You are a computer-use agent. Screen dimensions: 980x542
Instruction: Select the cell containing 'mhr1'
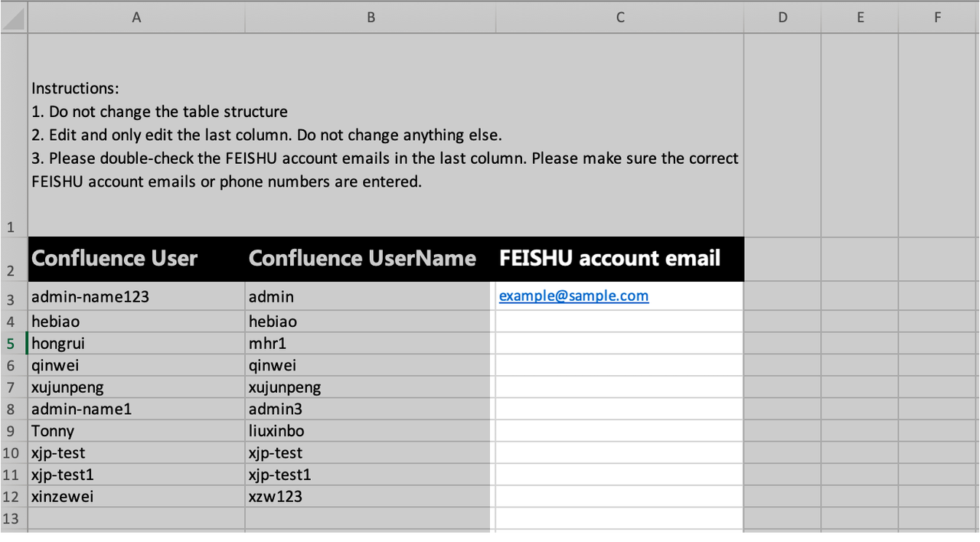point(371,344)
